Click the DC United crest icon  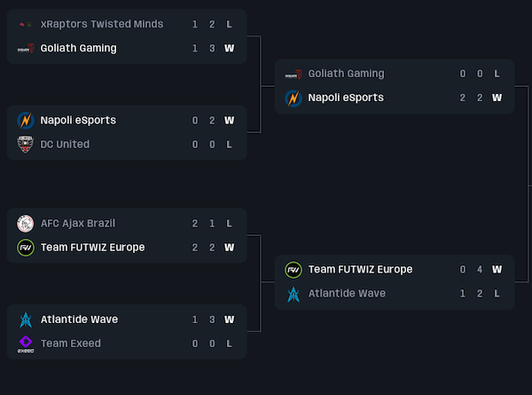click(26, 144)
